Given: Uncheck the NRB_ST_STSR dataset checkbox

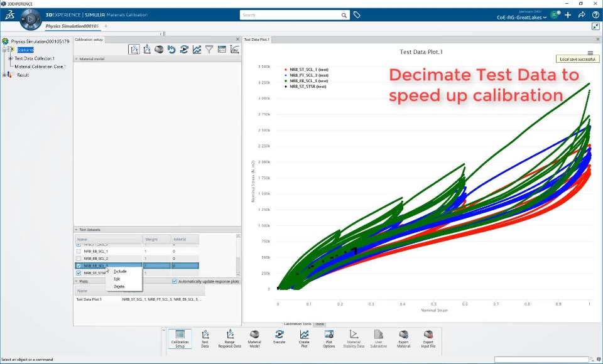Looking at the screenshot, I should point(79,273).
